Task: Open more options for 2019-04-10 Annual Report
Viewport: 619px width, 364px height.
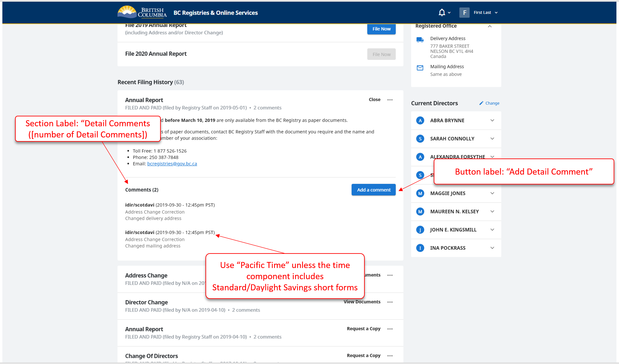Action: click(x=390, y=329)
